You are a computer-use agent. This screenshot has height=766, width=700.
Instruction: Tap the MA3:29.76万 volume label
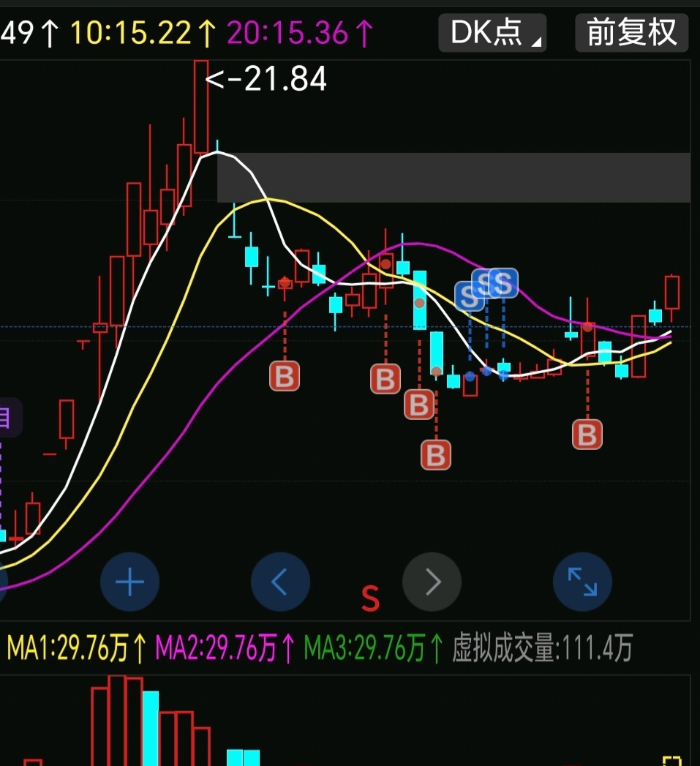click(374, 648)
